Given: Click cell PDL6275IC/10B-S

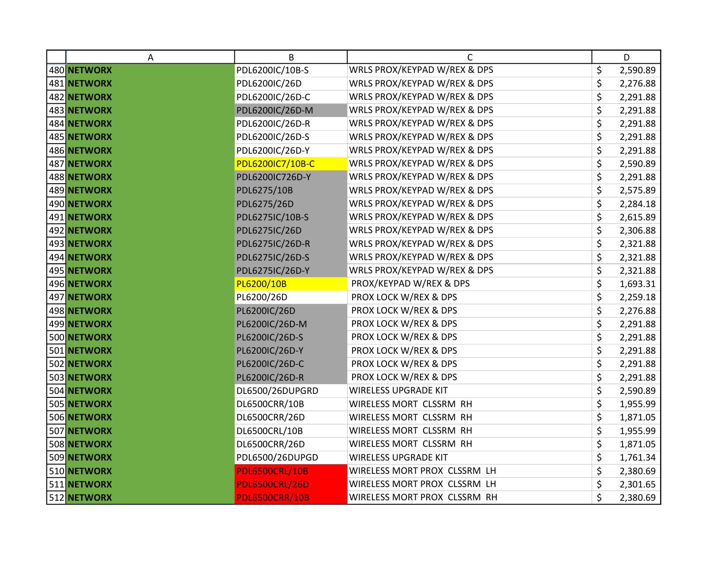Looking at the screenshot, I should point(291,217).
